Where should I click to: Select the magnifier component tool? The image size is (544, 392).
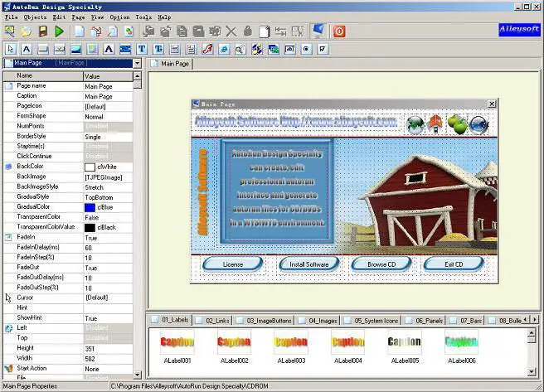tap(240, 49)
